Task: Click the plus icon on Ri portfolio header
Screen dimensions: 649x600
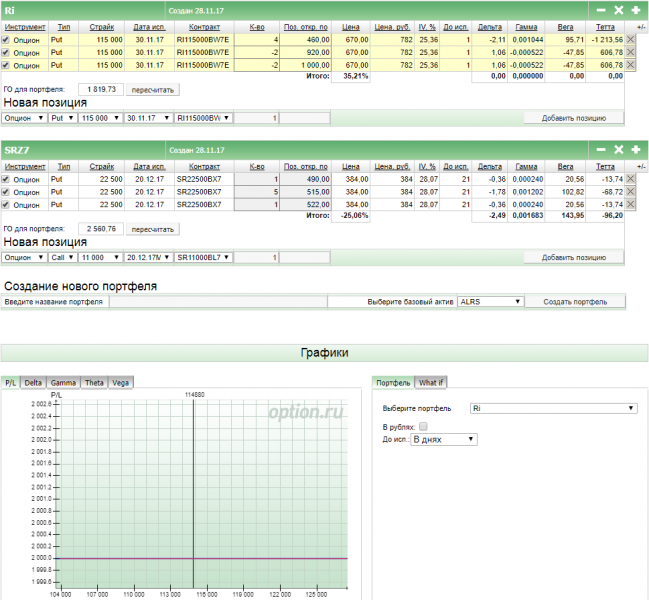Action: (635, 9)
